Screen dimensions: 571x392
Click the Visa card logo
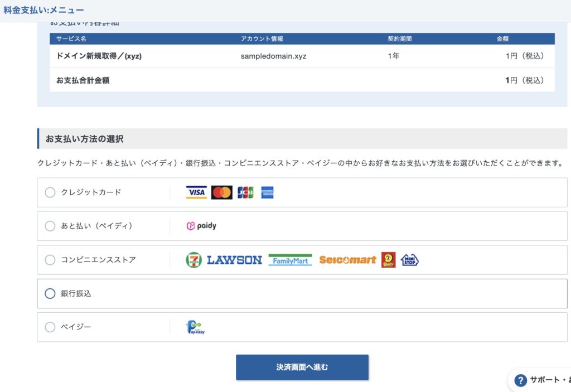coord(196,192)
